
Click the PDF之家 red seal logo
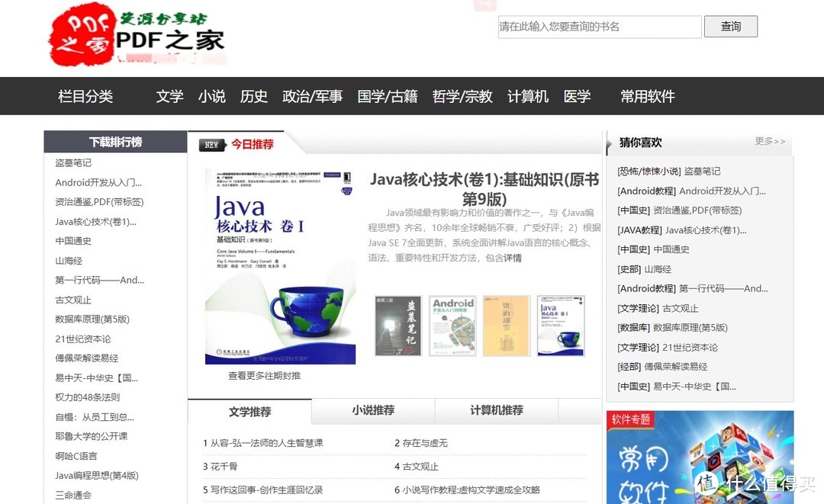click(82, 34)
